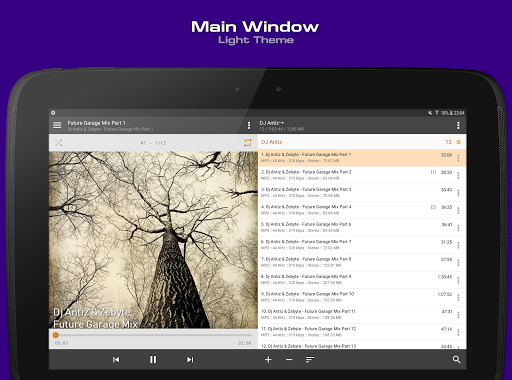This screenshot has width=512, height=380.
Task: Open the playlist overflow menu beside DJ Antiz
Action: (458, 125)
